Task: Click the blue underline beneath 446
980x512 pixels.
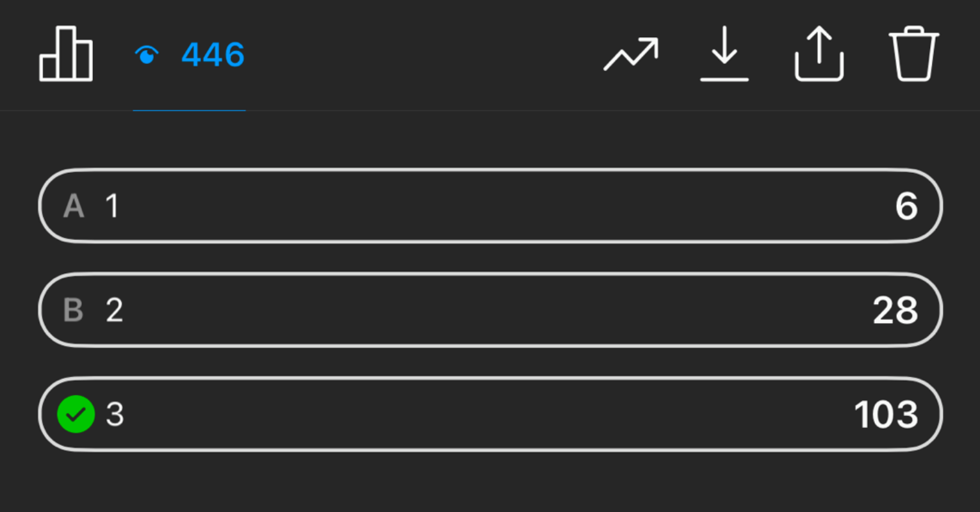Action: pos(189,110)
